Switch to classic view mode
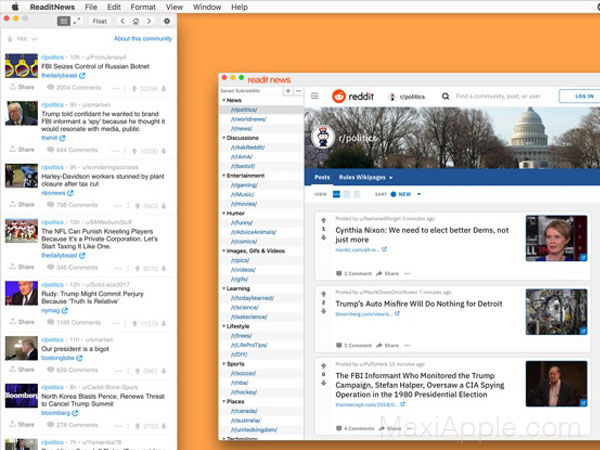The width and height of the screenshot is (600, 450). pos(347,194)
